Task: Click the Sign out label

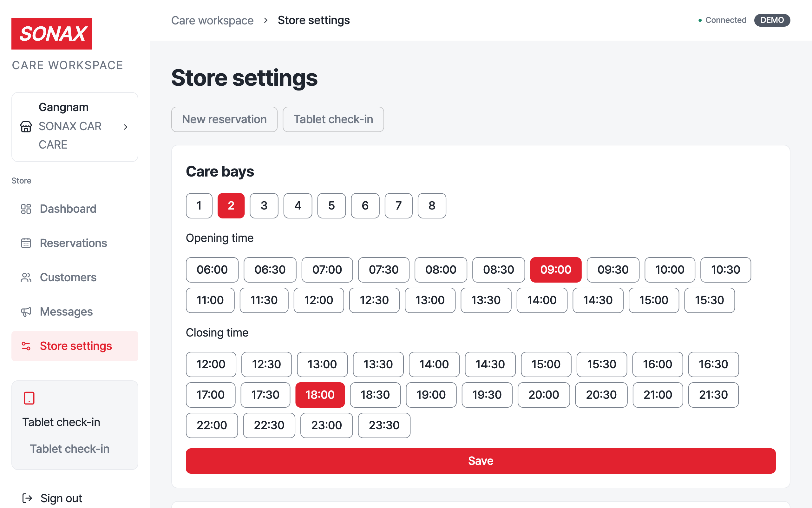Action: [61, 498]
